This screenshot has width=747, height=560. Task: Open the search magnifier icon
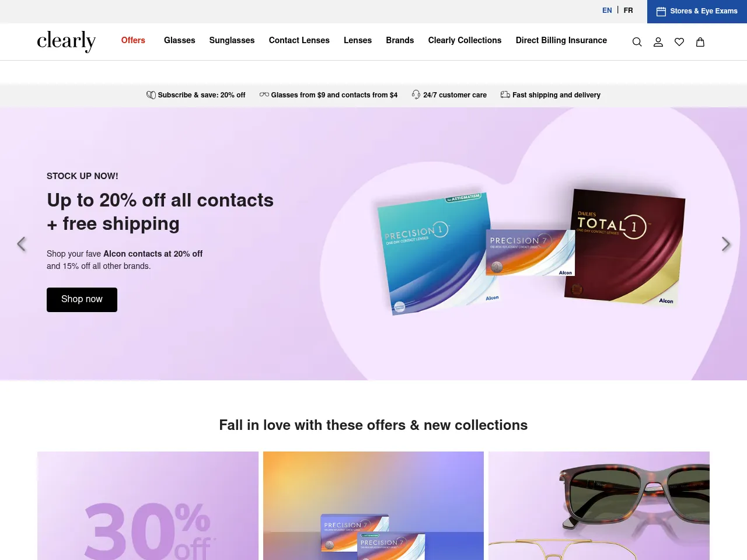637,42
